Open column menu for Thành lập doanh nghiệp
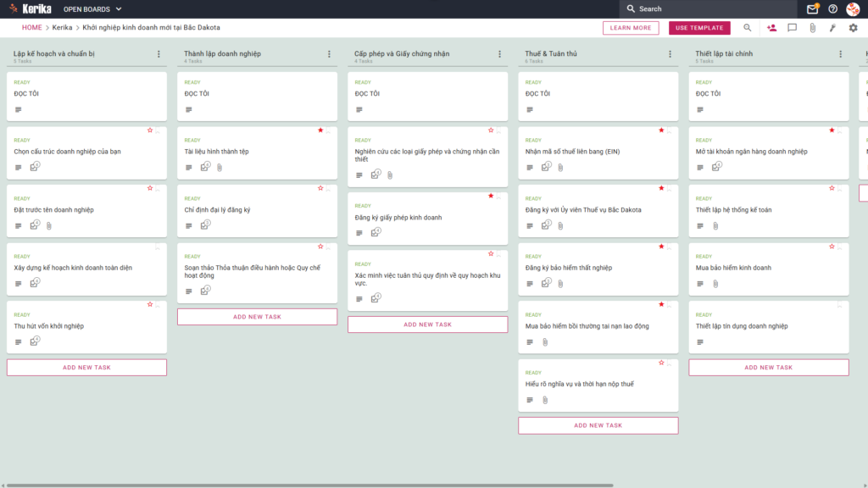This screenshot has height=488, width=868. (x=330, y=53)
